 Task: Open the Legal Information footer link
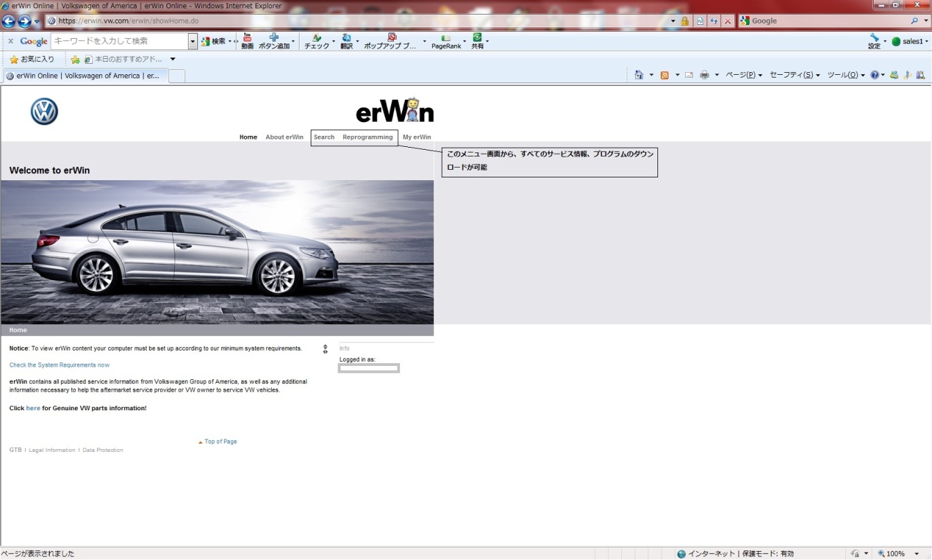pos(52,450)
